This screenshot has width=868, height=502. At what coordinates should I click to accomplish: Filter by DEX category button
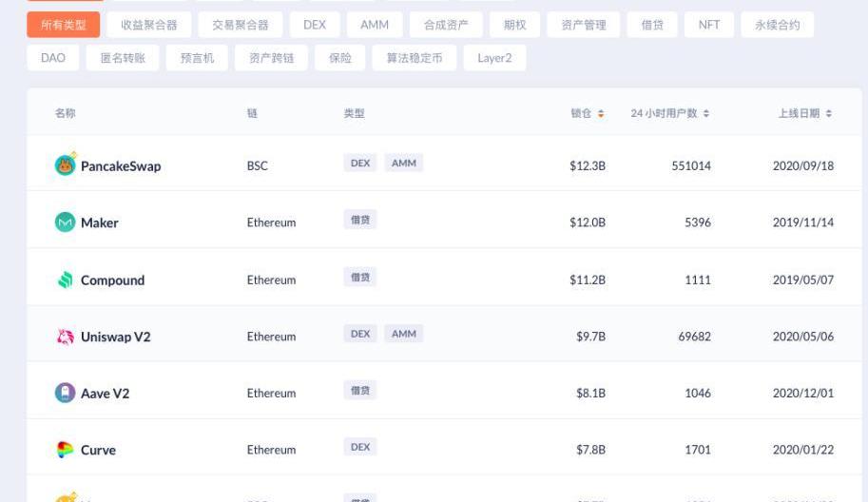315,25
